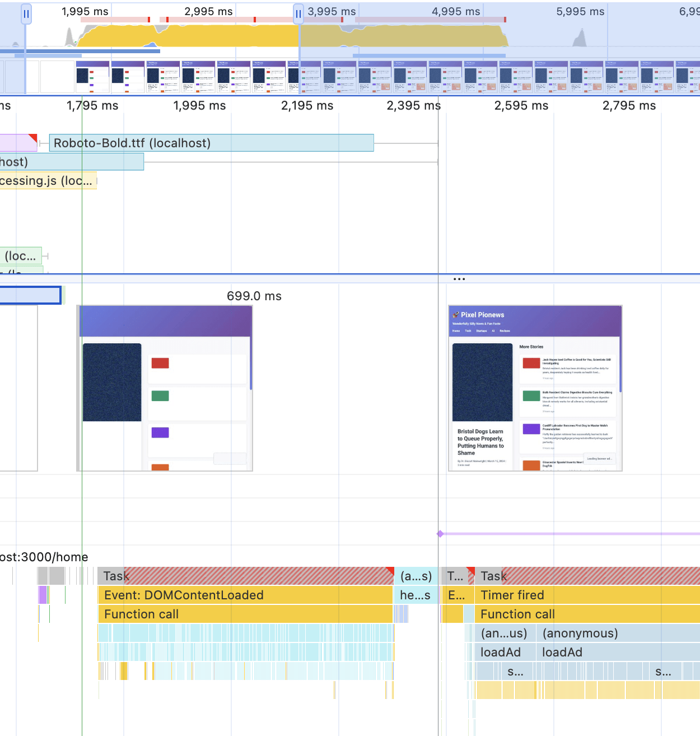This screenshot has height=736, width=700.
Task: Select the truncated (a...s) task block
Action: (416, 576)
